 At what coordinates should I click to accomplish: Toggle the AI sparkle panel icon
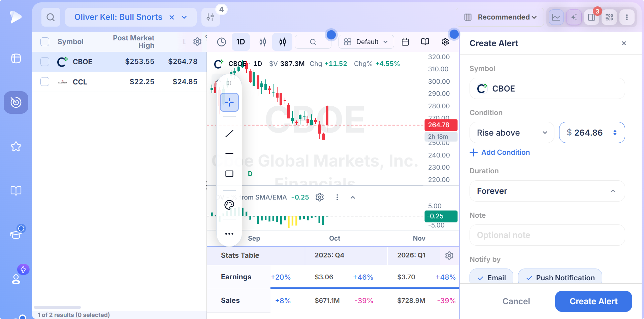[x=574, y=17]
